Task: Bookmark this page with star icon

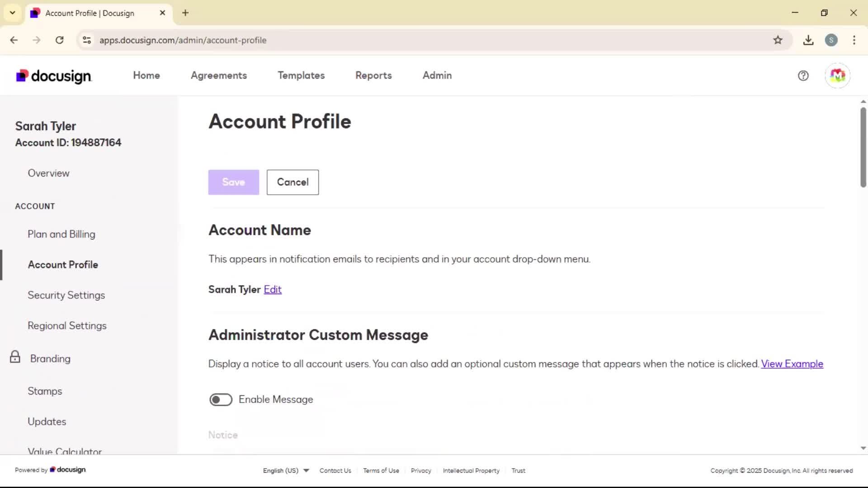Action: click(x=778, y=40)
